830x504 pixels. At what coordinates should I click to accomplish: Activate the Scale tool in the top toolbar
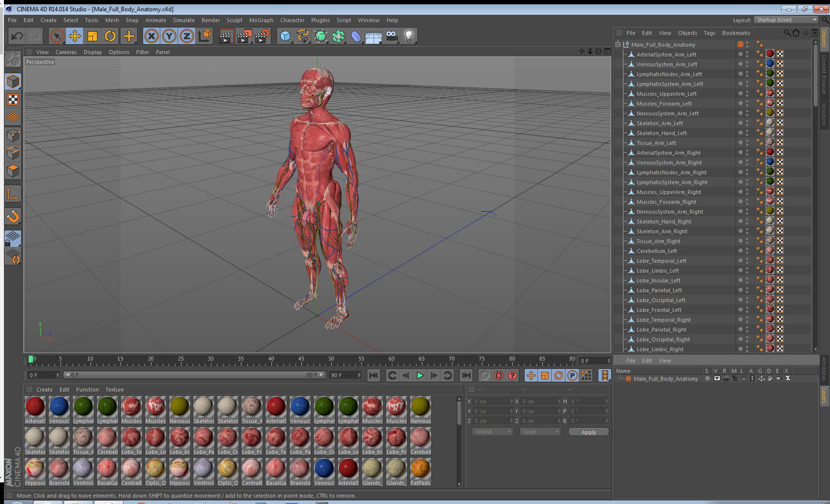[x=92, y=36]
